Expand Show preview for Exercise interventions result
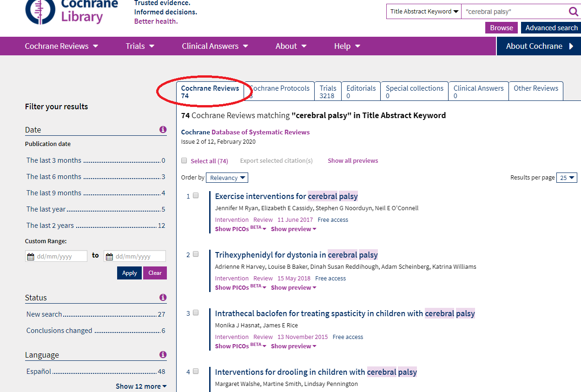 (x=294, y=229)
